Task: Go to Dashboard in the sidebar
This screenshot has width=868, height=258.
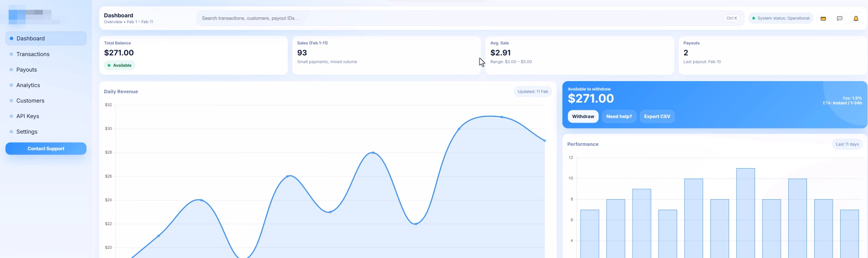Action: (x=46, y=39)
